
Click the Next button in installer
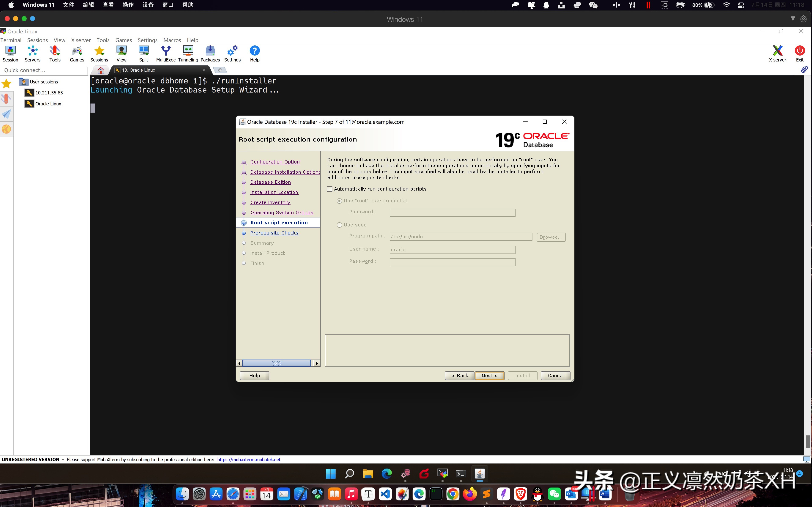[x=490, y=376]
